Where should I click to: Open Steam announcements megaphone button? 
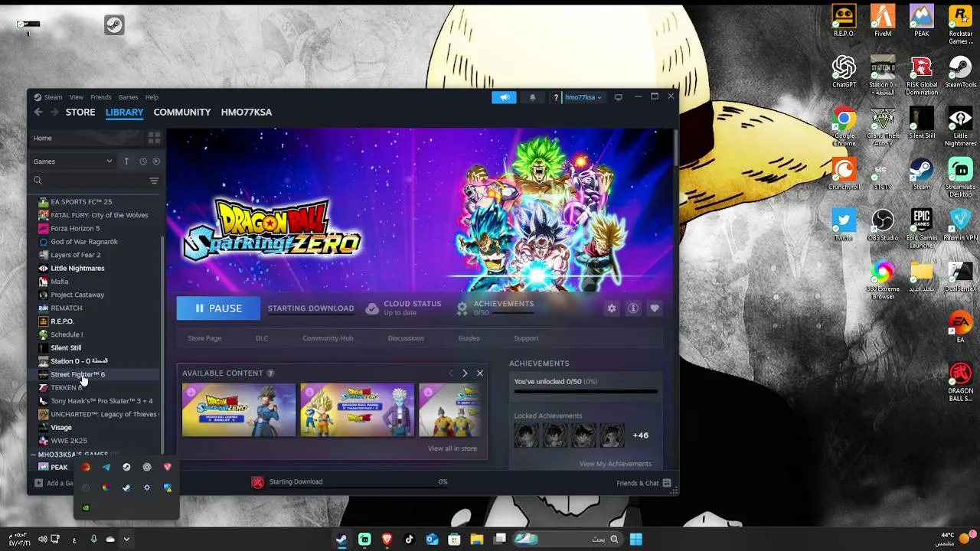504,97
